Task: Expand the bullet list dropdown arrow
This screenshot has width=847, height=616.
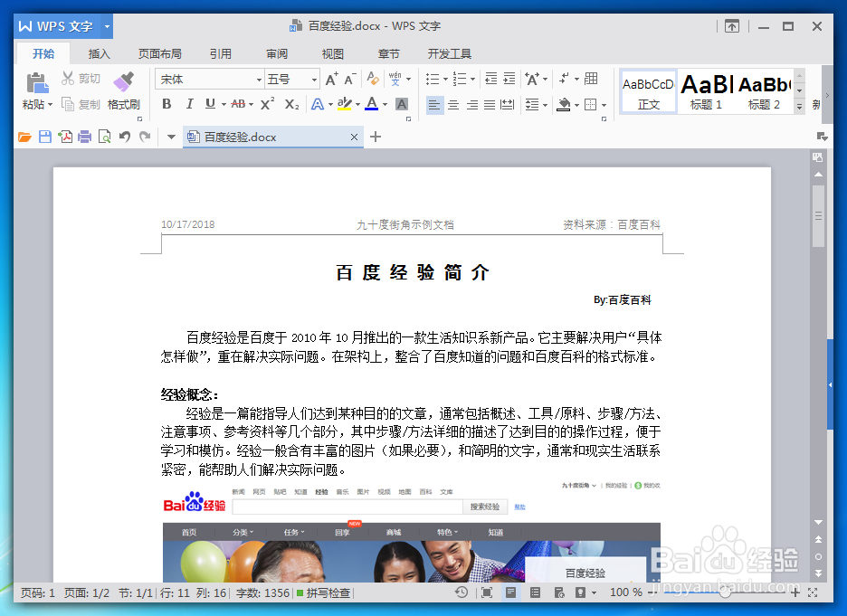Action: pyautogui.click(x=445, y=80)
